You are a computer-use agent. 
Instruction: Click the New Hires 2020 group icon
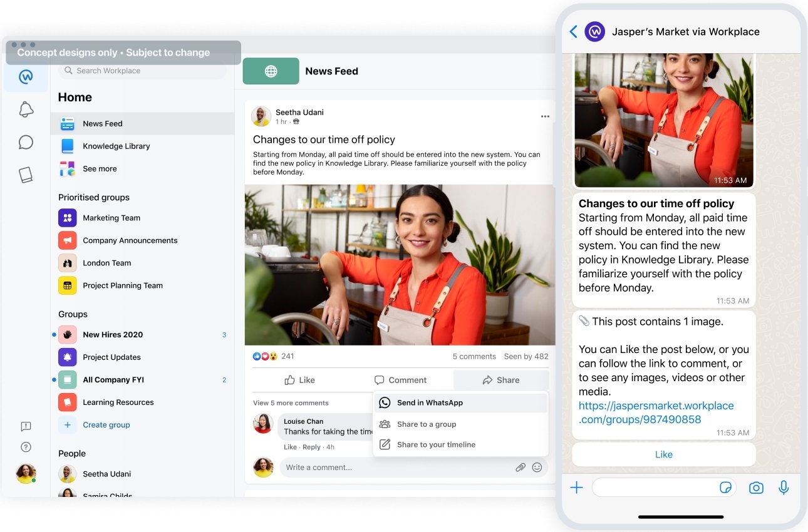click(68, 335)
